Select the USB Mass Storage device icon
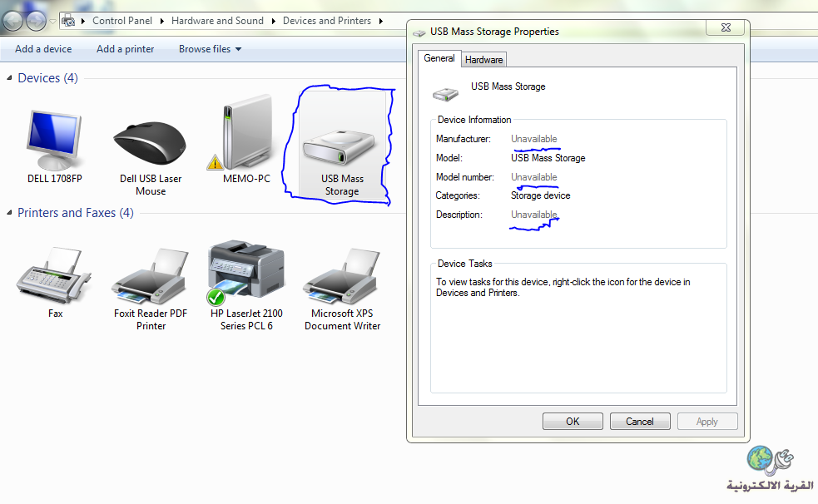 point(339,148)
